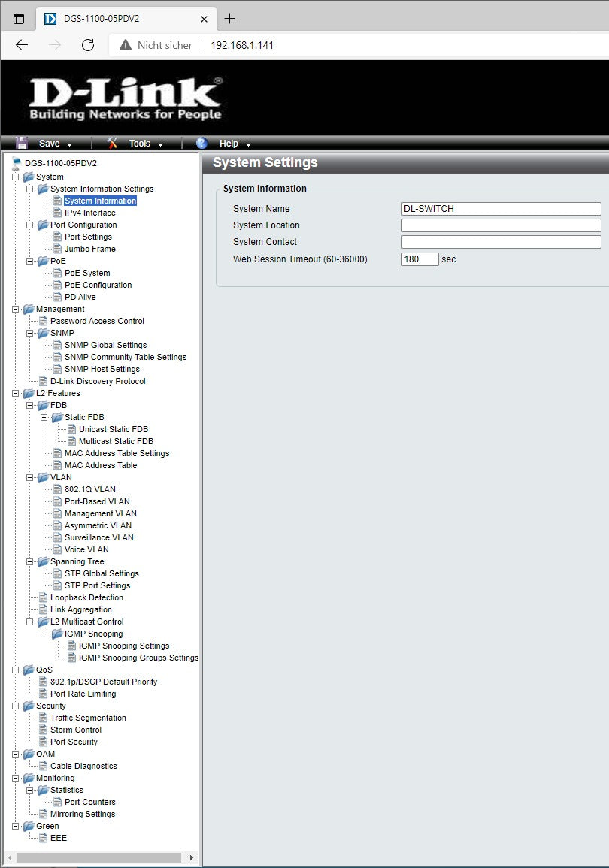
Task: Click the DGS-1100-05PDV2 switch device icon
Action: coord(17,162)
